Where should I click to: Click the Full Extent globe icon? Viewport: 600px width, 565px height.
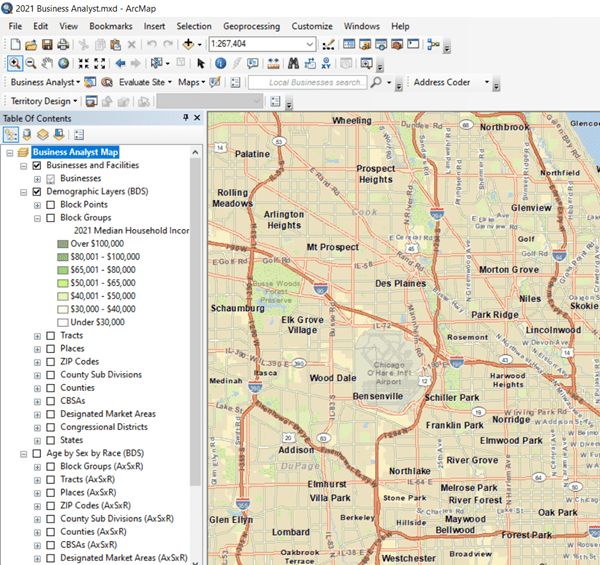point(64,63)
